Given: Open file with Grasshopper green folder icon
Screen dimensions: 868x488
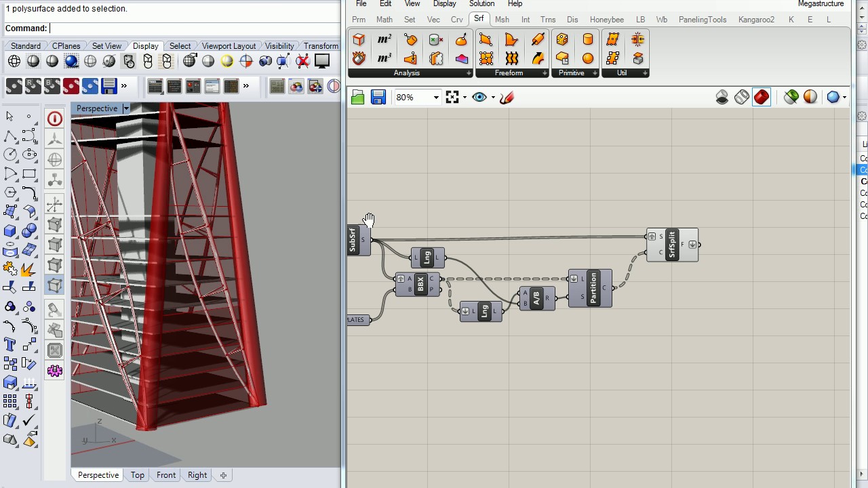Looking at the screenshot, I should tap(358, 98).
